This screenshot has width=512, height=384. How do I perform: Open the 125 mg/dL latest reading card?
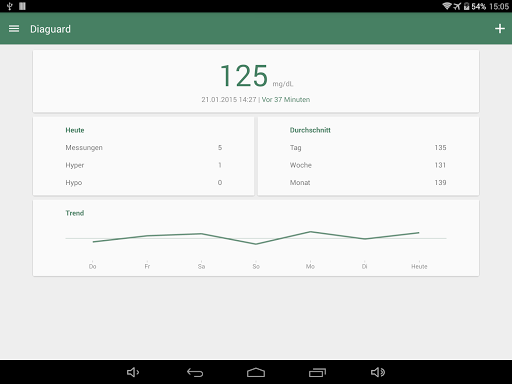coord(256,81)
